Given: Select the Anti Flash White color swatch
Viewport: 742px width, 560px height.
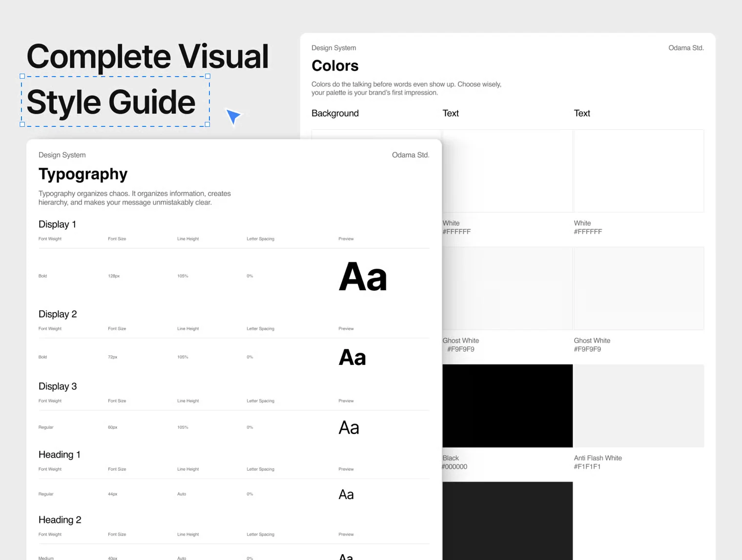Looking at the screenshot, I should point(639,406).
